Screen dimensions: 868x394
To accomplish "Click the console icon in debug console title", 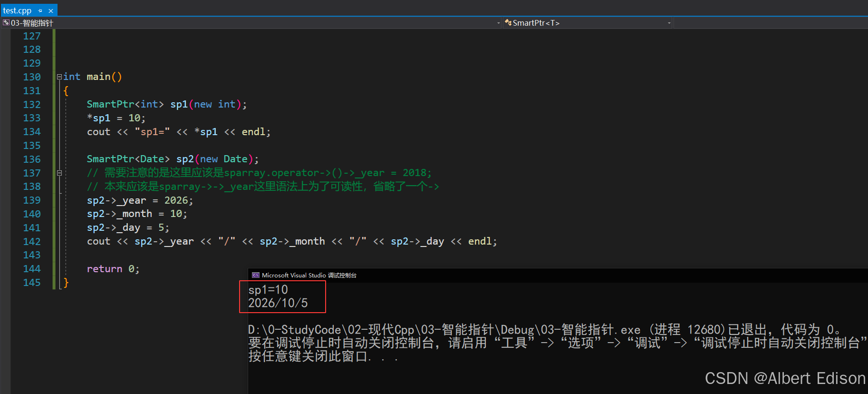I will click(x=256, y=275).
